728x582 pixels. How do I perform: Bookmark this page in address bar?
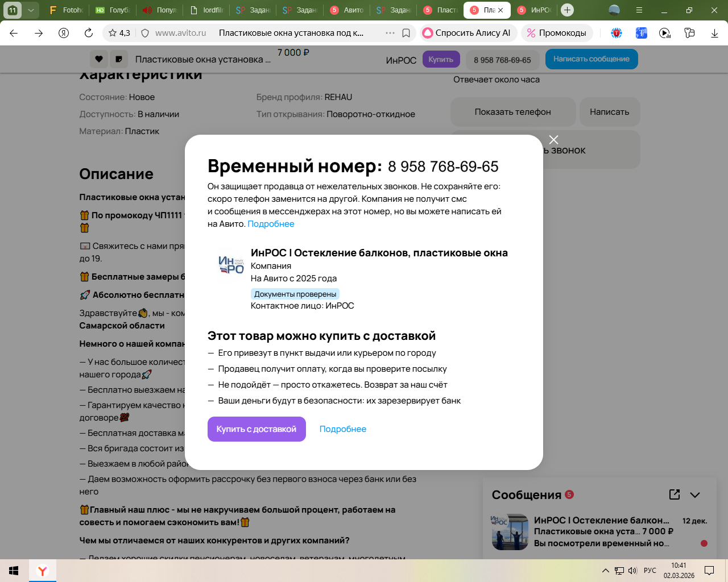pyautogui.click(x=406, y=33)
